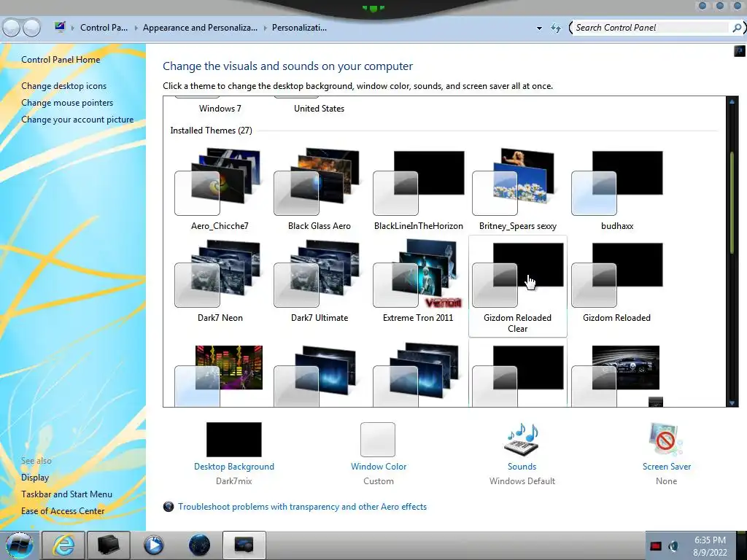Screen dimensions: 747x560
Task: Open the globe taskbar icon
Action: (x=199, y=545)
